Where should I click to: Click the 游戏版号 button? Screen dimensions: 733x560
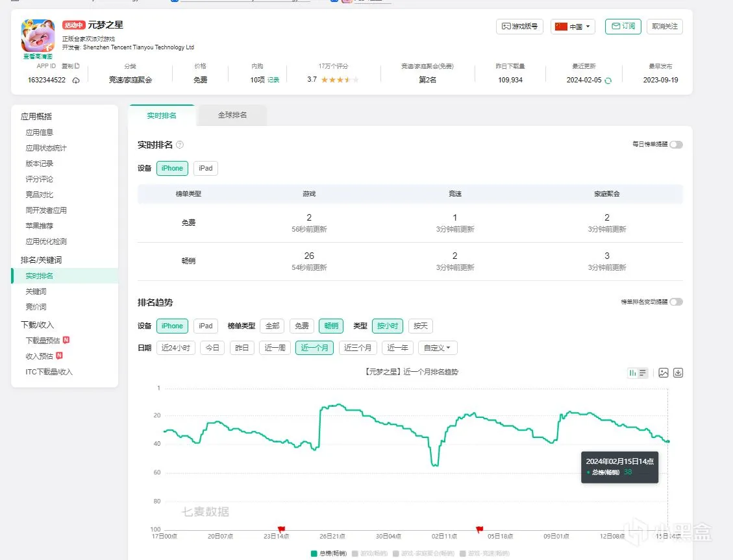[519, 27]
